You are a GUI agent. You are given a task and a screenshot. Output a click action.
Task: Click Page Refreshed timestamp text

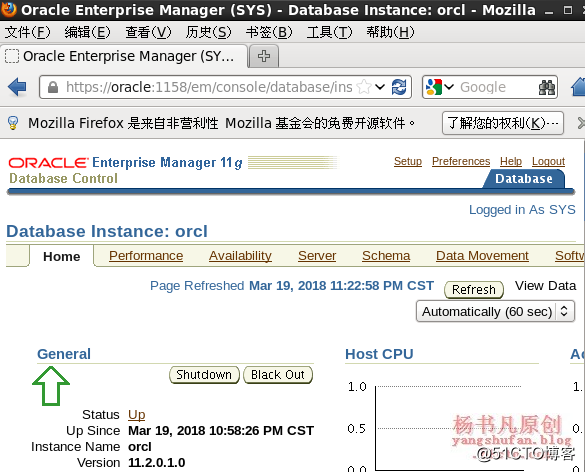click(x=292, y=286)
